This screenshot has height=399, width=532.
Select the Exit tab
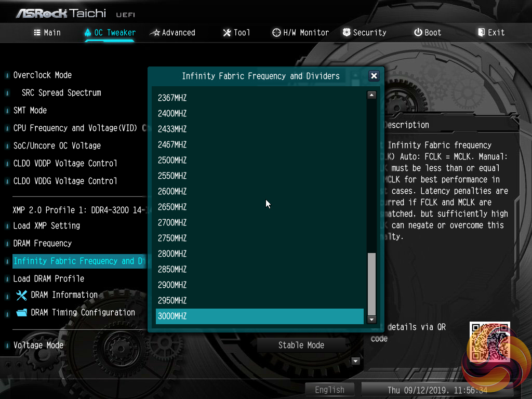coord(491,32)
